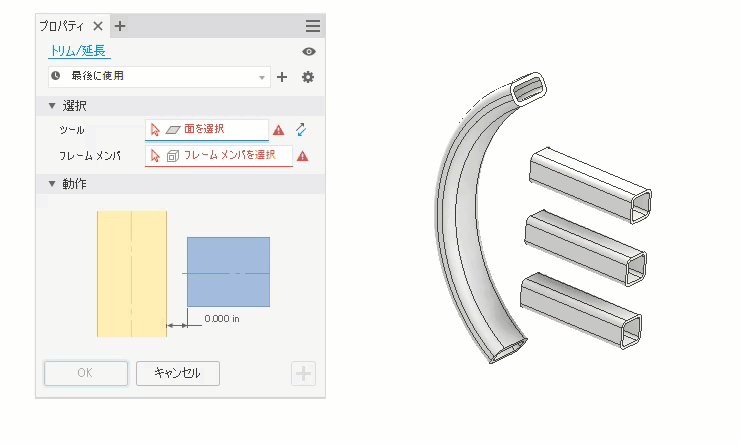Screen dimensions: 740x444
Task: Activate the 面を選択 tool selector field
Action: click(x=207, y=129)
